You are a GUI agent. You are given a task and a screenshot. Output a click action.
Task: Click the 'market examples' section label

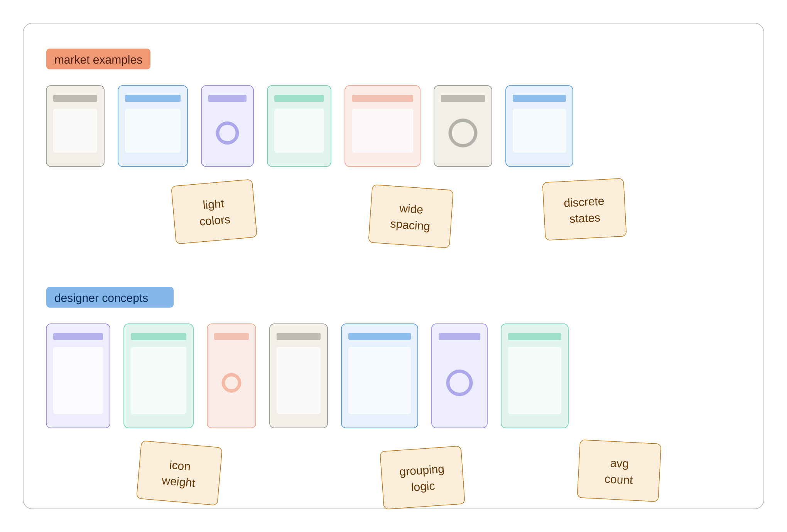[98, 59]
